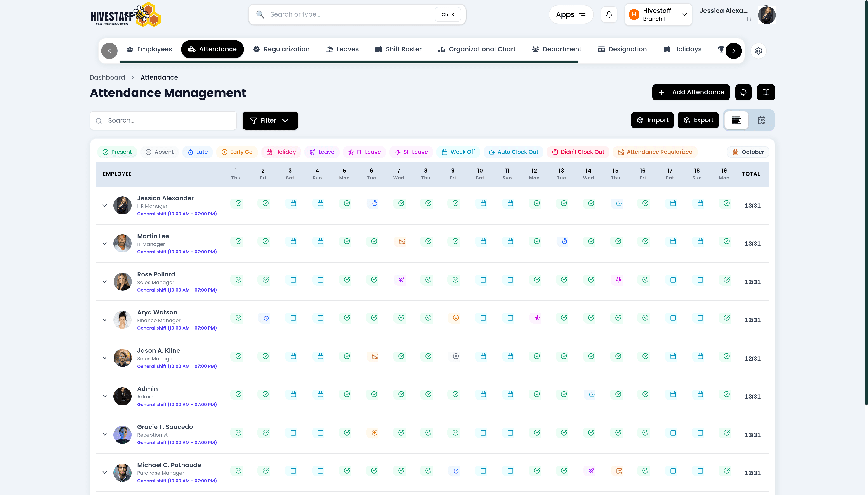Click Arya Watson's Early Go icon on 9 Fri
868x495 pixels.
click(x=456, y=318)
